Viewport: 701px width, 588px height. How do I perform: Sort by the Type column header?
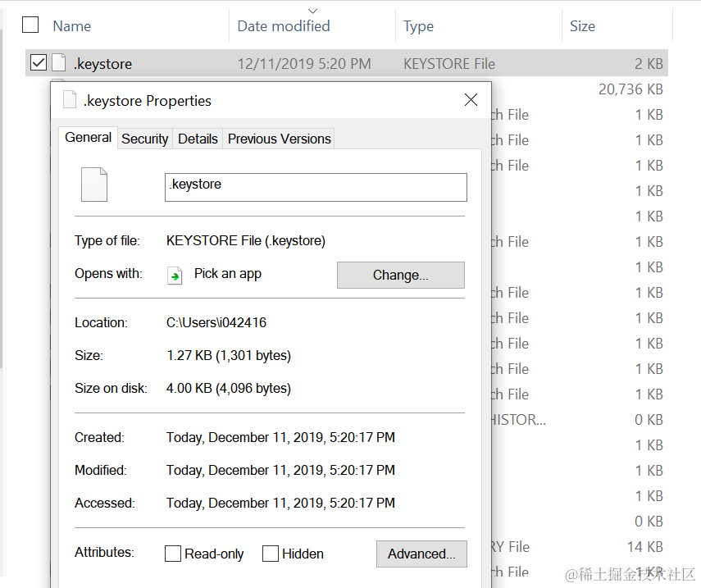(418, 26)
